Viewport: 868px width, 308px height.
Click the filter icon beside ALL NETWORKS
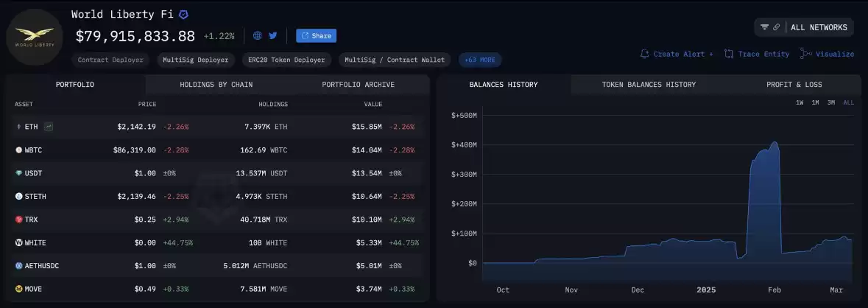point(764,27)
